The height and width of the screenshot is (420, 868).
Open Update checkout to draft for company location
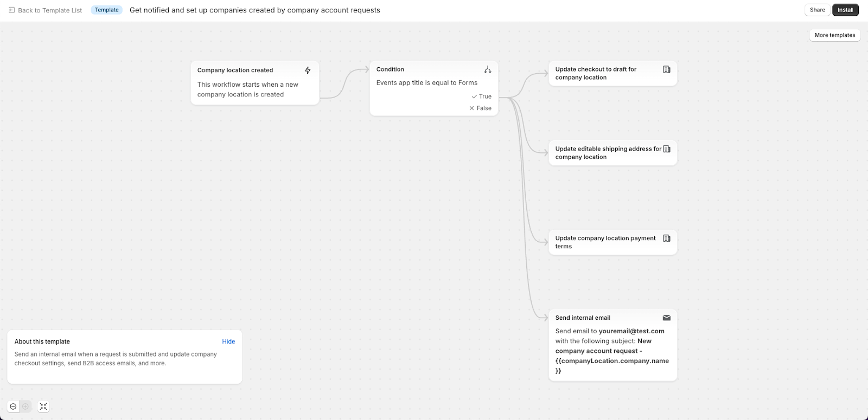[x=613, y=73]
